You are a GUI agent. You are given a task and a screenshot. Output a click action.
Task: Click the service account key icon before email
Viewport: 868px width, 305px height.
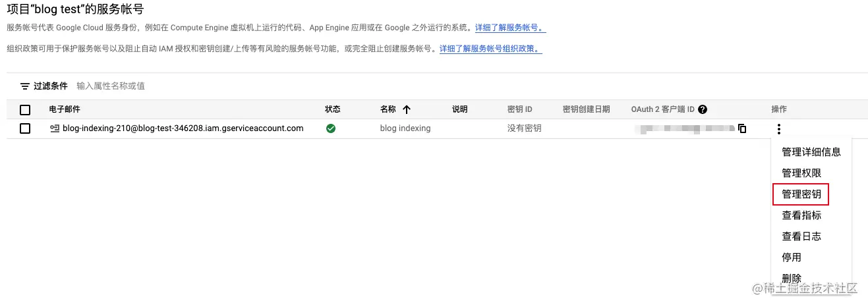pyautogui.click(x=55, y=128)
